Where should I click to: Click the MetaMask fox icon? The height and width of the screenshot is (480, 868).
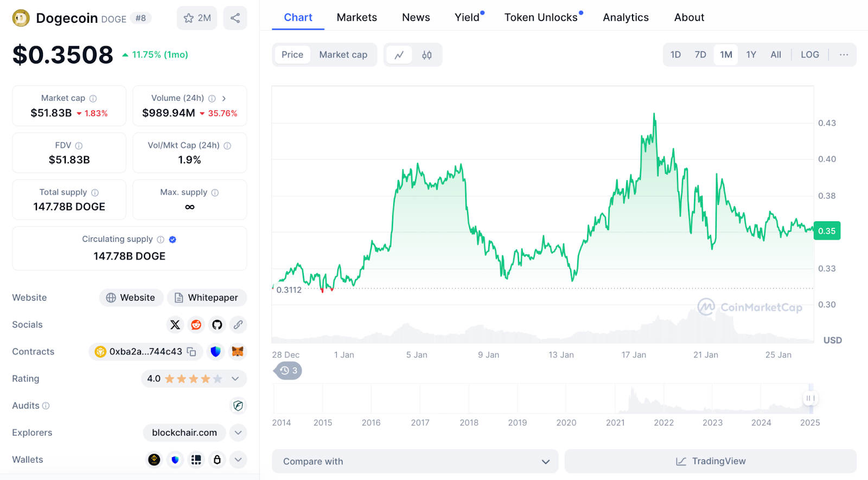237,351
